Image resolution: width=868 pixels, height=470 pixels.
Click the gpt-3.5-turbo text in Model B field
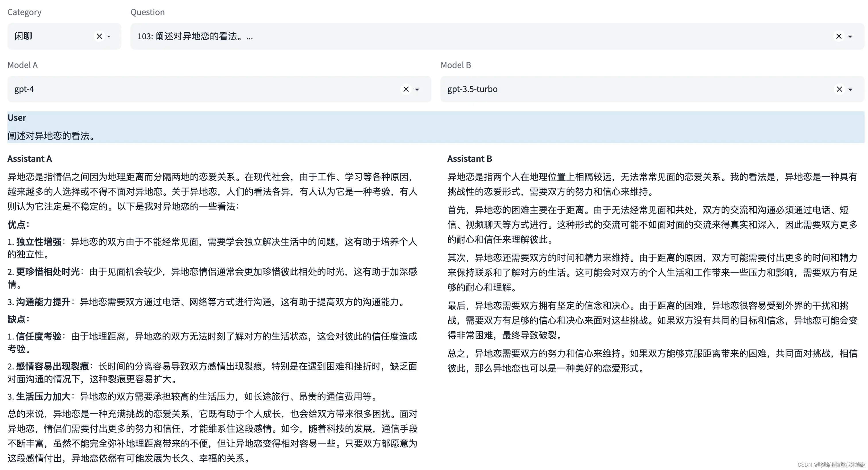point(472,89)
